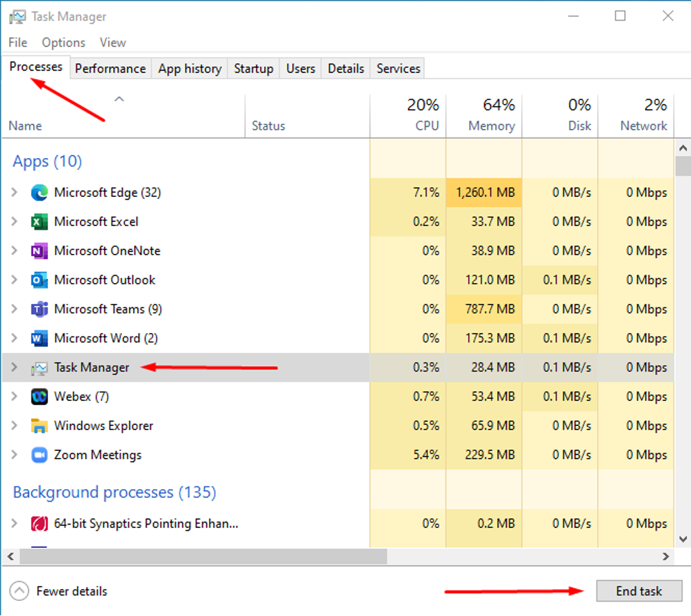Screen dimensions: 691x616
Task: Click the Webex app icon
Action: pos(40,397)
